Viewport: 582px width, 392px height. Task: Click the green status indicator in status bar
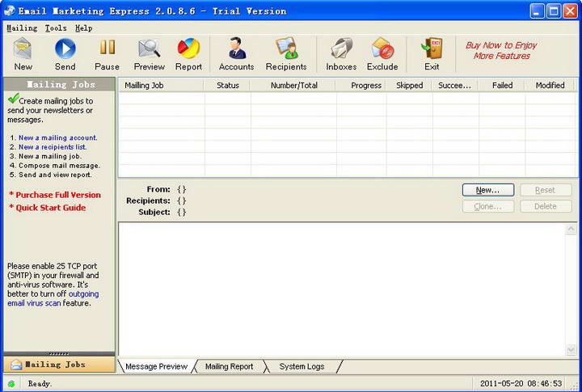[x=11, y=384]
